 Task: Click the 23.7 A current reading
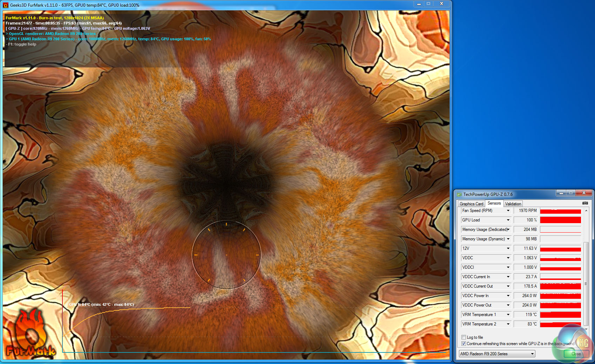click(526, 277)
